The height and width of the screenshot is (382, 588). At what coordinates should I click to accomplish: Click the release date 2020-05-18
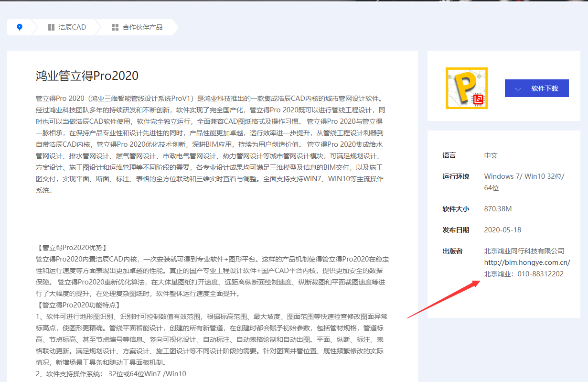coord(502,230)
